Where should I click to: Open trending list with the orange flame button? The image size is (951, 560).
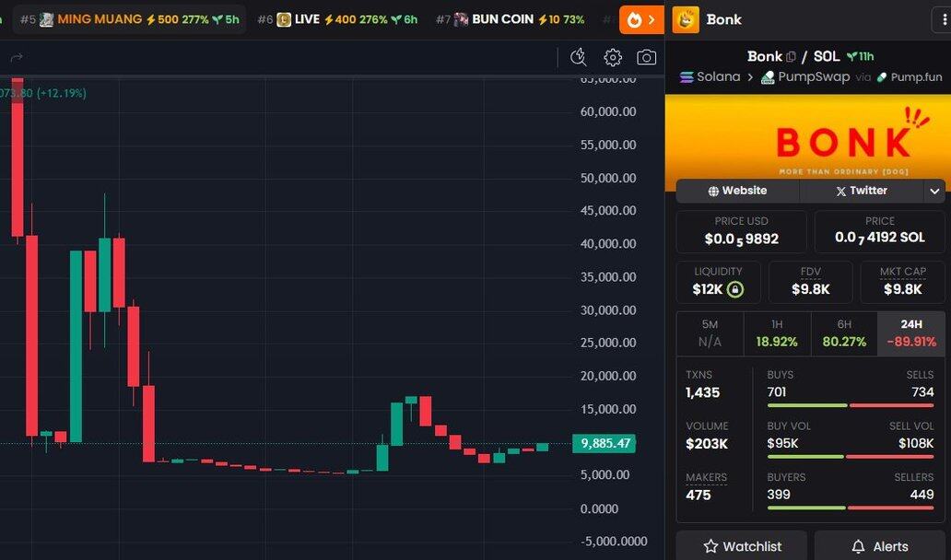pos(641,19)
